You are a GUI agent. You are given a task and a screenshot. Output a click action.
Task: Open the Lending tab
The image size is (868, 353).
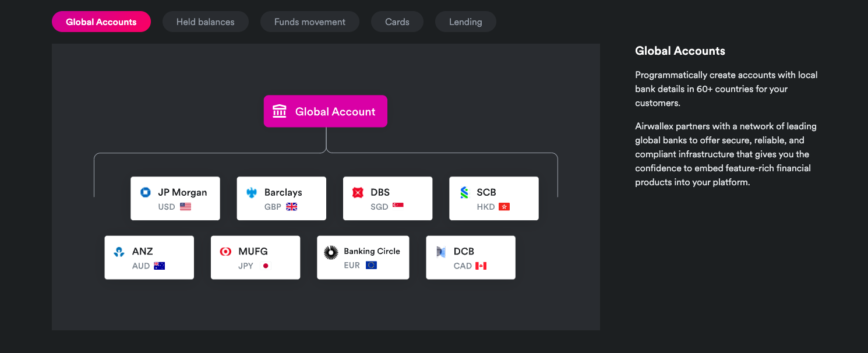465,22
